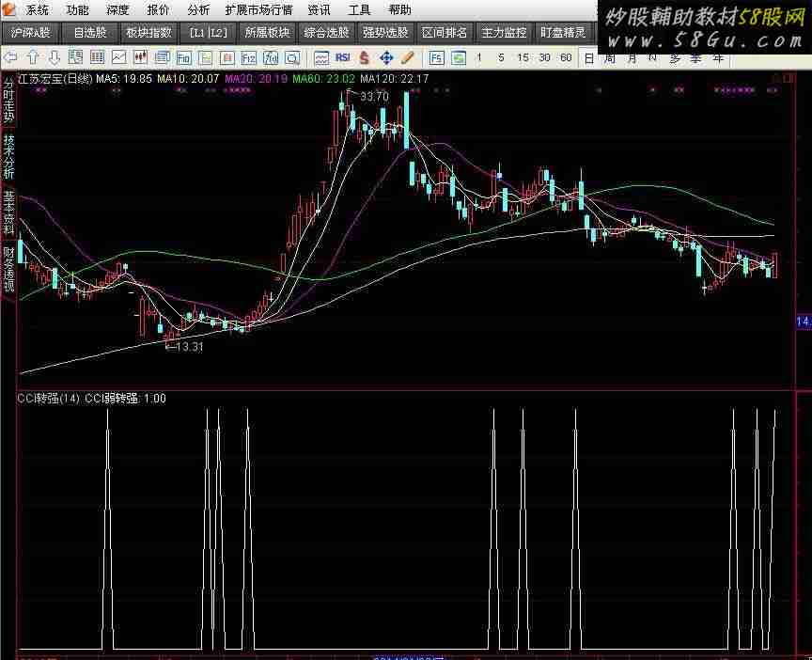
Task: Open the stacked windows info icon
Action: 162,58
